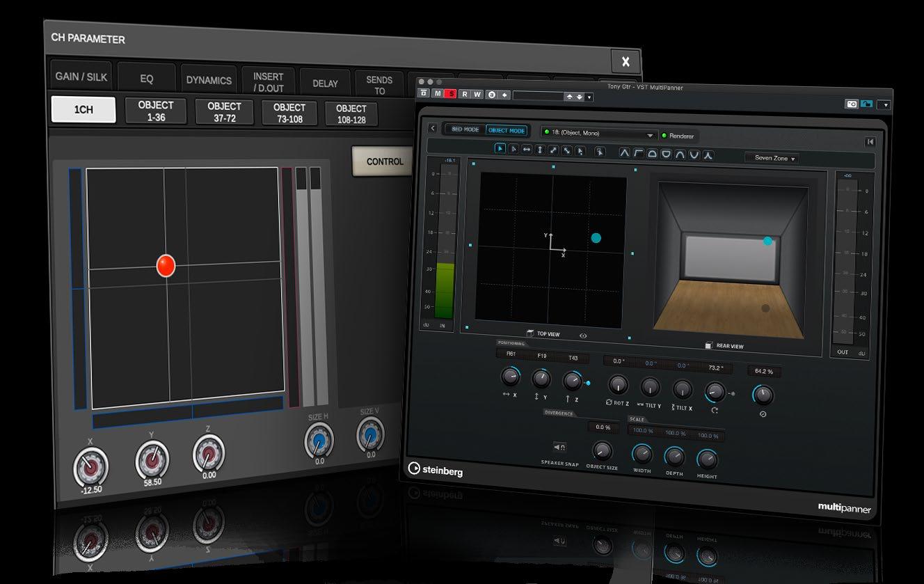Click the Top View cube icon
This screenshot has height=584, width=924.
point(530,333)
